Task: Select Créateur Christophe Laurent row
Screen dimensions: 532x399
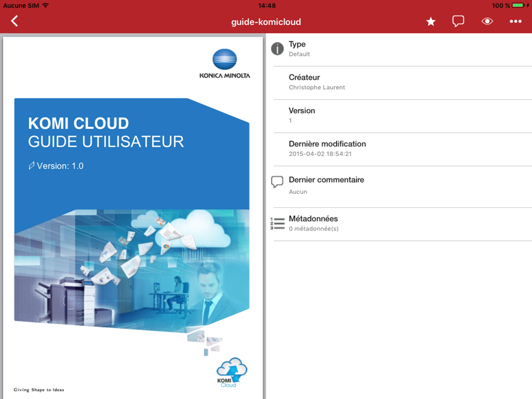Action: pos(399,83)
